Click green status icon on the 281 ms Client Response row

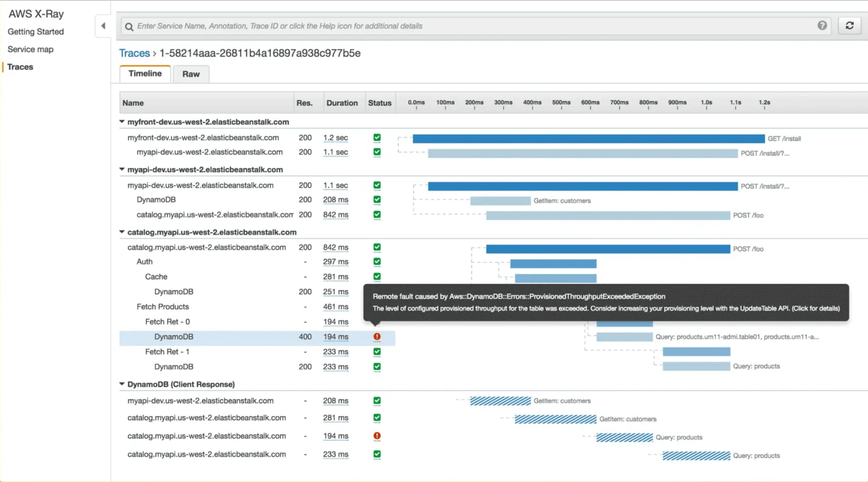(x=377, y=418)
